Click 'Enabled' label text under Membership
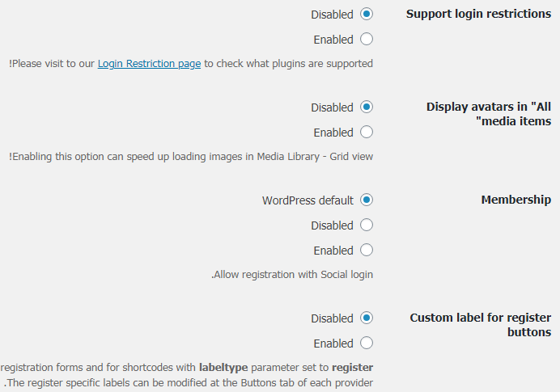 333,251
